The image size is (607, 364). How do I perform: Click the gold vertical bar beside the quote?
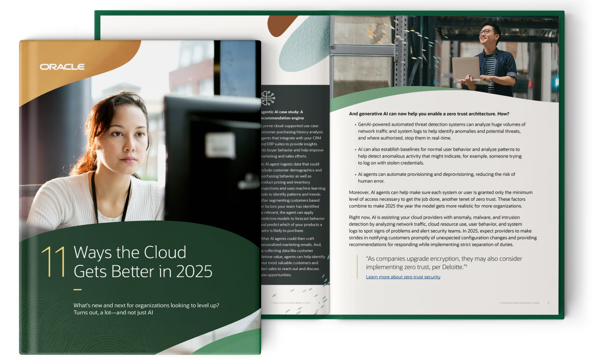357,267
